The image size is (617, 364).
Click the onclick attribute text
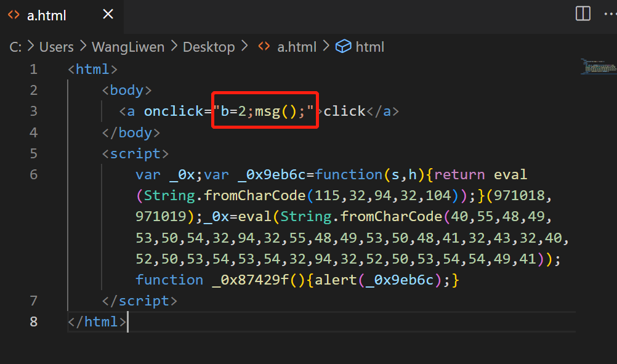[174, 111]
